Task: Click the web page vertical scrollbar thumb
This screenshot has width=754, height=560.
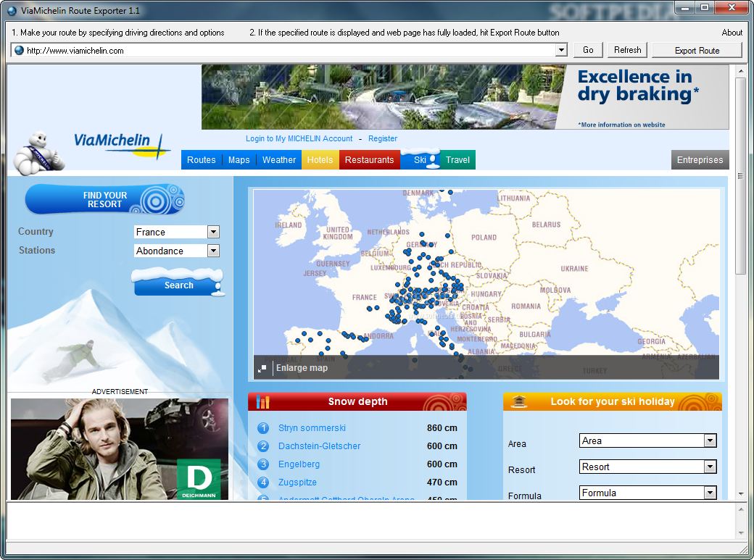Action: (740, 175)
